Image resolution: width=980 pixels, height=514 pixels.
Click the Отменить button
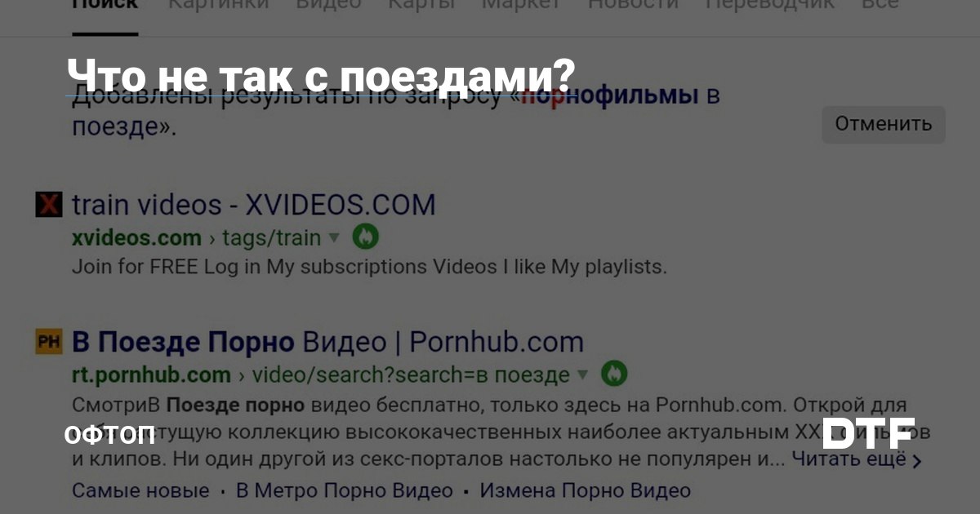[884, 124]
